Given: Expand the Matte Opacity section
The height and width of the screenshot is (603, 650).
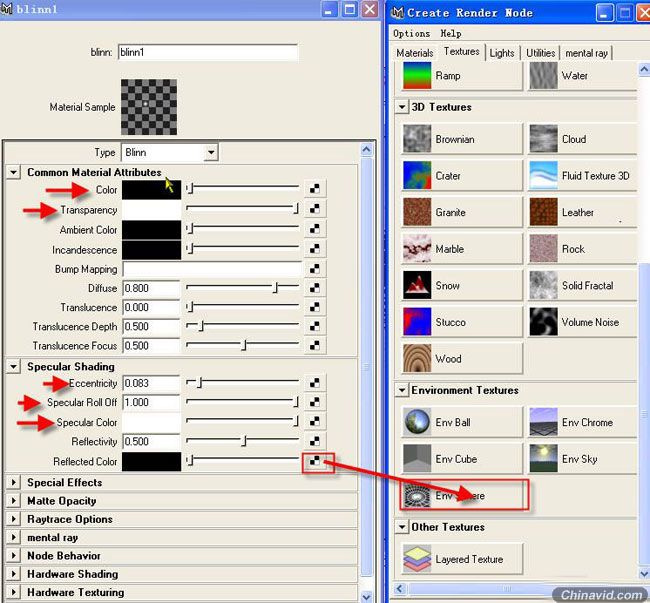Looking at the screenshot, I should click(14, 501).
